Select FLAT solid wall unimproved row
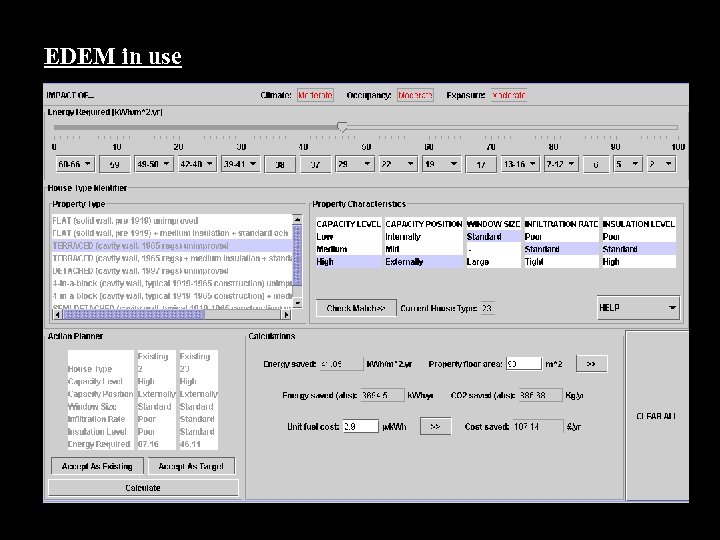Screen dimensions: 720x540 tap(172, 220)
